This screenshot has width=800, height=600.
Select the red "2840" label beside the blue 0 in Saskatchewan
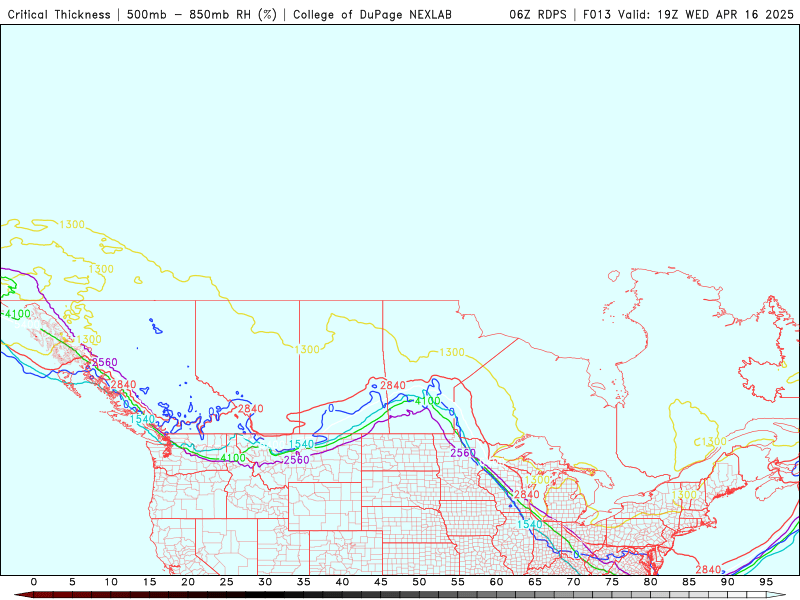[x=393, y=385]
